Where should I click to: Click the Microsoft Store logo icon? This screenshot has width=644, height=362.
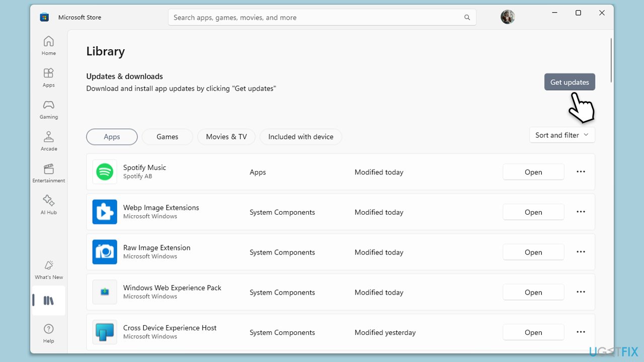[x=44, y=17]
